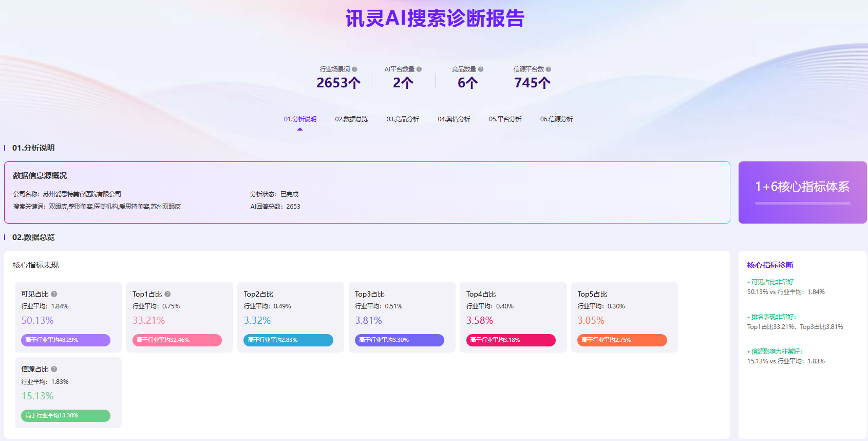Image resolution: width=868 pixels, height=441 pixels.
Task: Click help icon beside 可见占比
Action: point(54,294)
